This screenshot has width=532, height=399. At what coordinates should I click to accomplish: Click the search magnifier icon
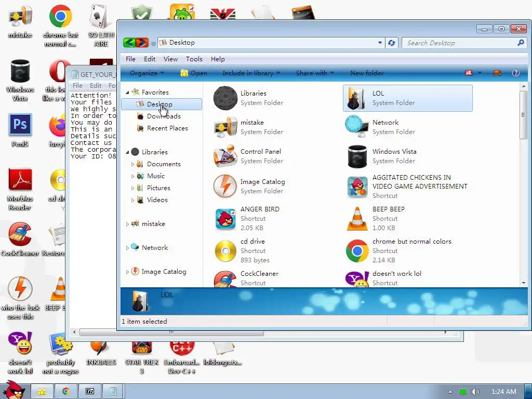pos(521,43)
